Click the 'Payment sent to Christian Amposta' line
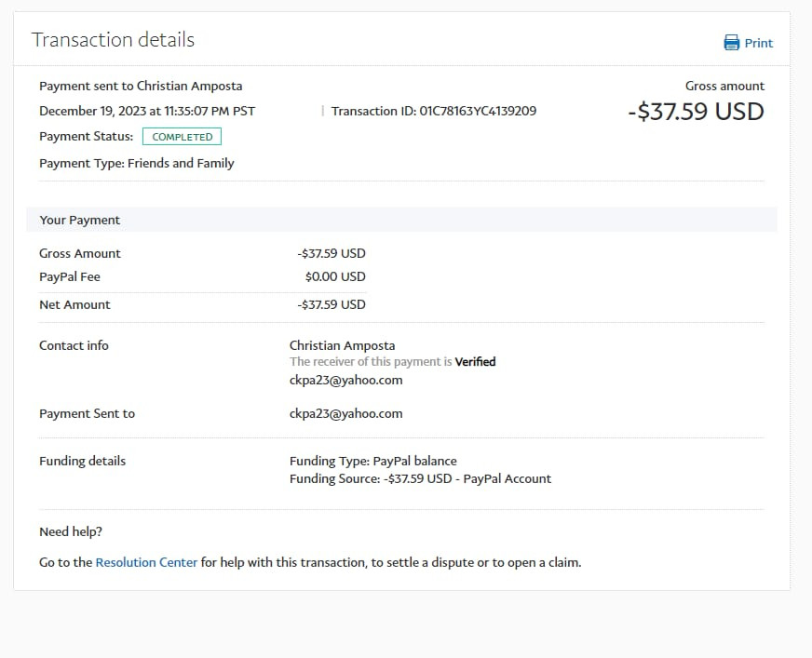This screenshot has height=658, width=812. coord(141,86)
